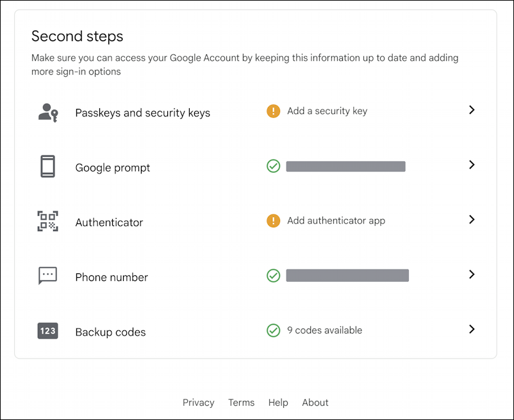The image size is (514, 420).
Task: Click the green checkmark next to Google prompt
Action: coord(274,166)
